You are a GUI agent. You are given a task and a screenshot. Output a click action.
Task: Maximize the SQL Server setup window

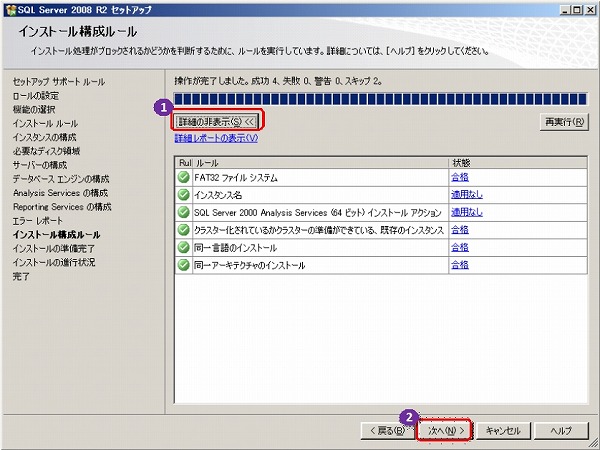(577, 10)
